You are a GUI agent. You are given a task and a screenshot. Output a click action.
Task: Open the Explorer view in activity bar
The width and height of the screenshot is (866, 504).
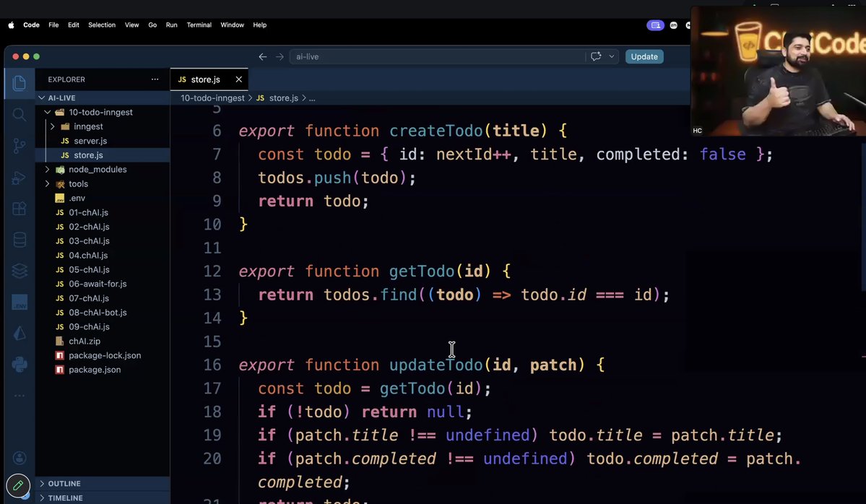click(x=20, y=83)
